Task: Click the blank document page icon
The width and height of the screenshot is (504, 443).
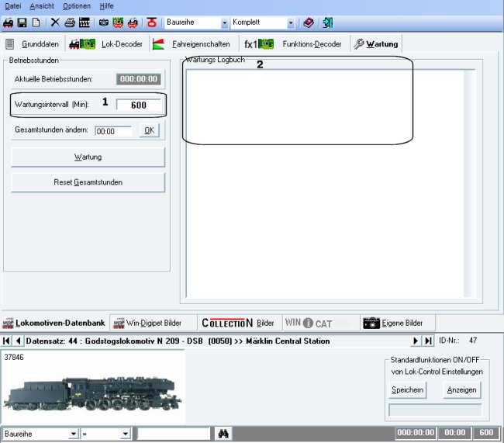Action: (x=36, y=22)
